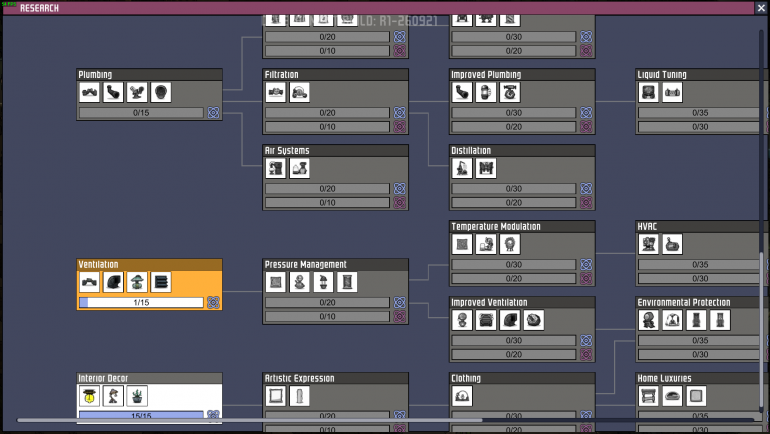The width and height of the screenshot is (770, 434).
Task: Click the HVAC research card title
Action: (647, 226)
